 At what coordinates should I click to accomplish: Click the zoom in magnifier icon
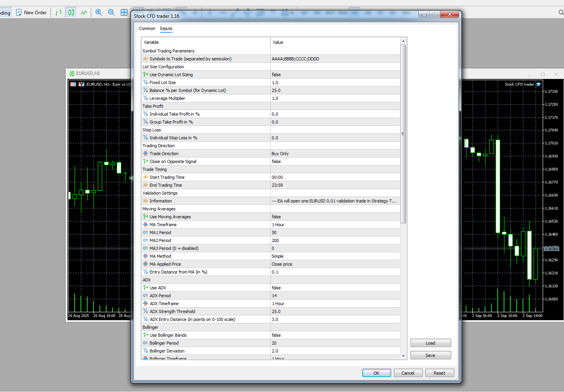point(99,12)
